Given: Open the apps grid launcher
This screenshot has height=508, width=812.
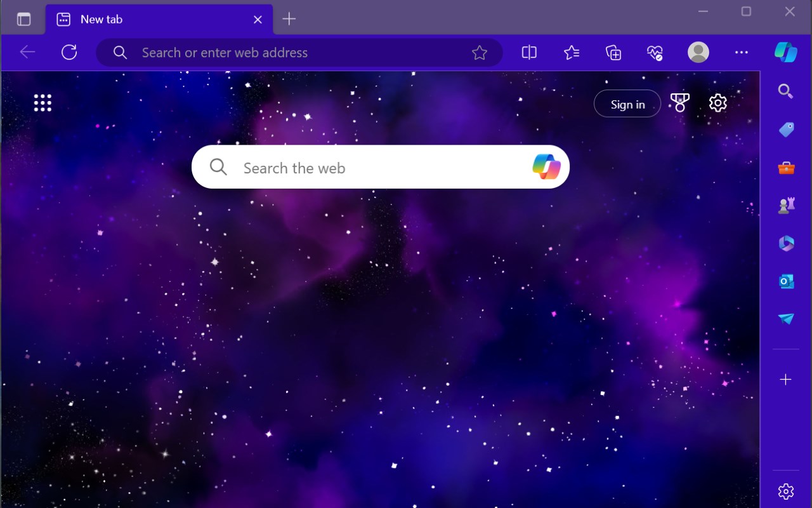Looking at the screenshot, I should (43, 103).
